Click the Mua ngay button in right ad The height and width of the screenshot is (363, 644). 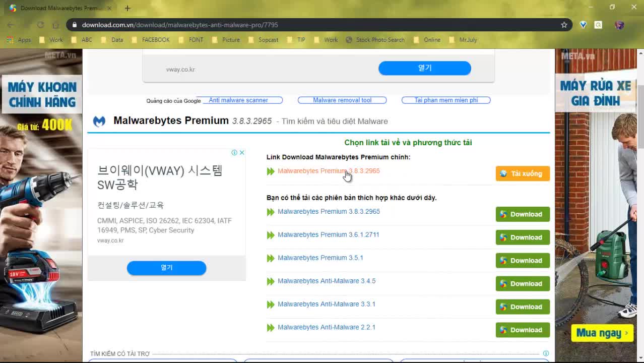point(602,333)
